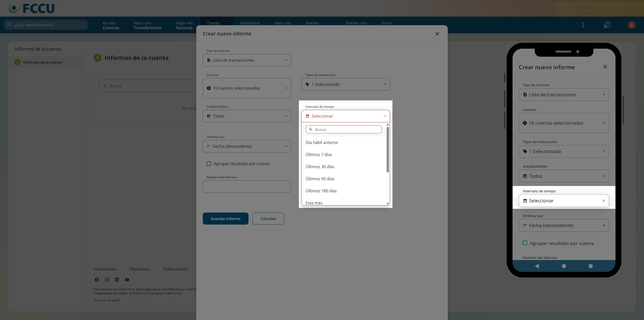Click the ¿Qué está buscando? search box
The image size is (644, 320).
(x=46, y=25)
